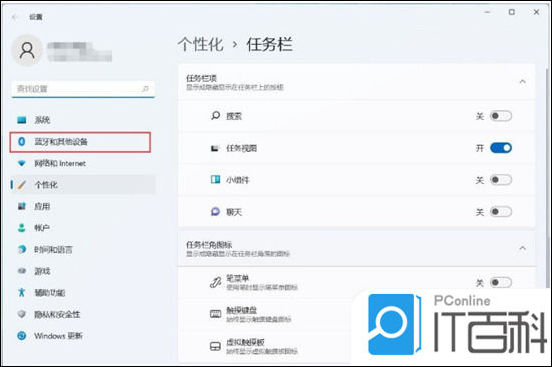
Task: Click the 查找设置 search field
Action: (x=83, y=89)
